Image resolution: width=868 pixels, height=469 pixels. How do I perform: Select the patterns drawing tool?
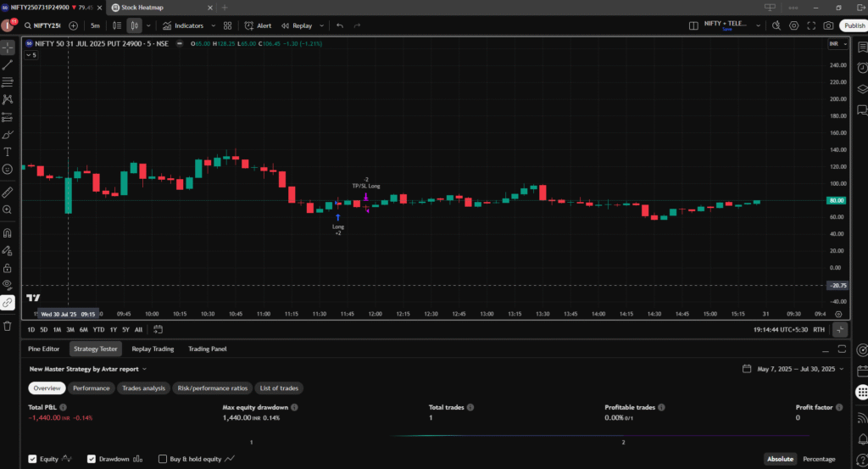(x=8, y=100)
